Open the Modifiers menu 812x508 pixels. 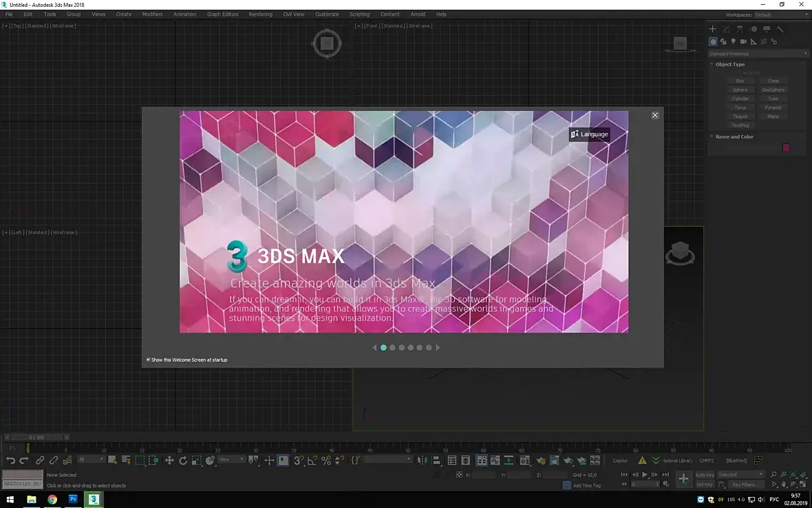click(152, 14)
